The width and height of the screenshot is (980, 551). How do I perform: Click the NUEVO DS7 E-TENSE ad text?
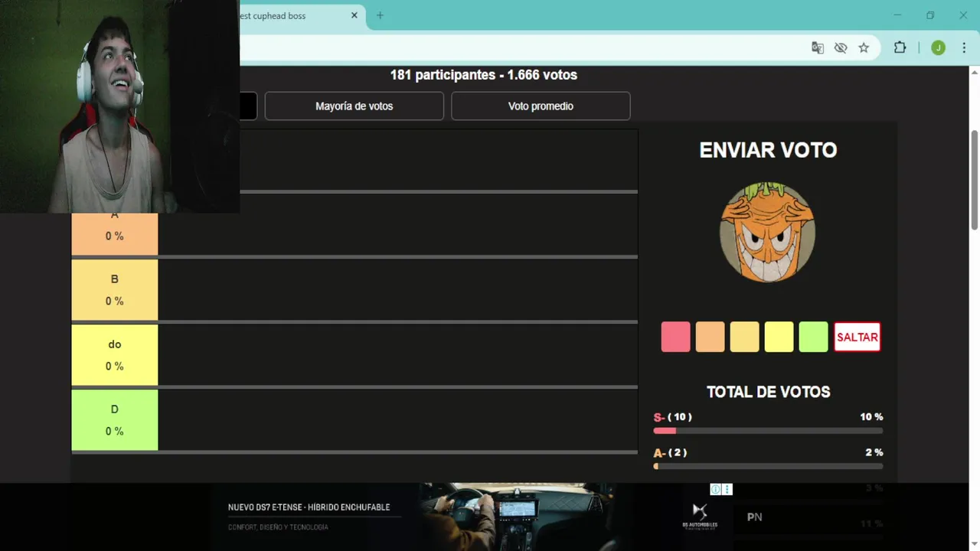309,507
